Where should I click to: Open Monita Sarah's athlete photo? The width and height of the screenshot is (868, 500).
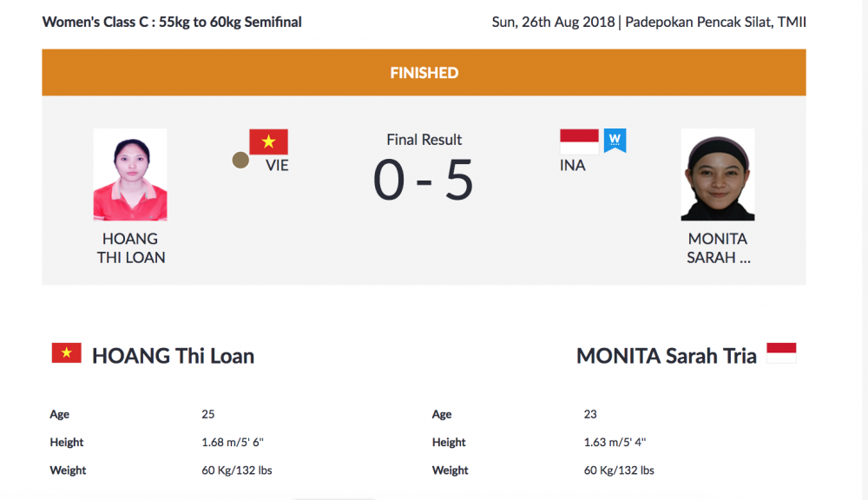(x=717, y=174)
